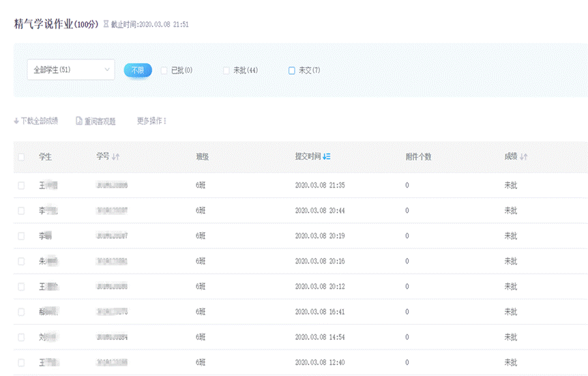This screenshot has height=376, width=588.
Task: Check the row submitted at 2020.03.08 16:41
Action: coord(21,312)
